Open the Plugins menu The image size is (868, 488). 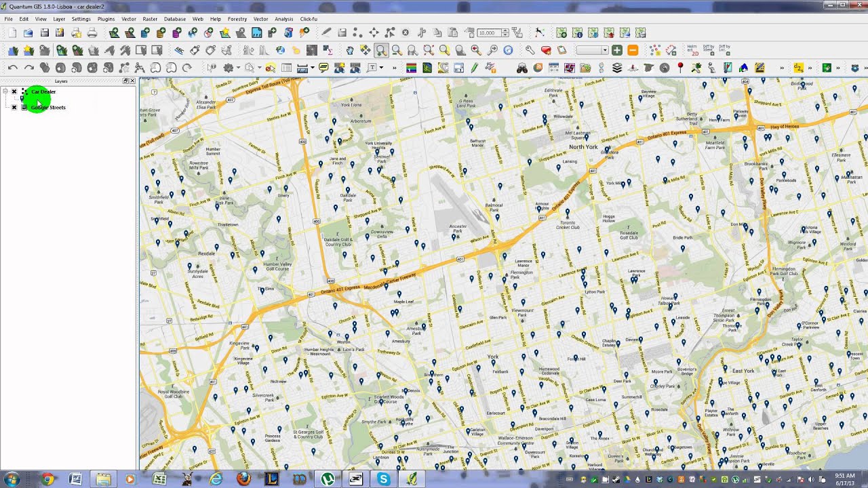(106, 19)
